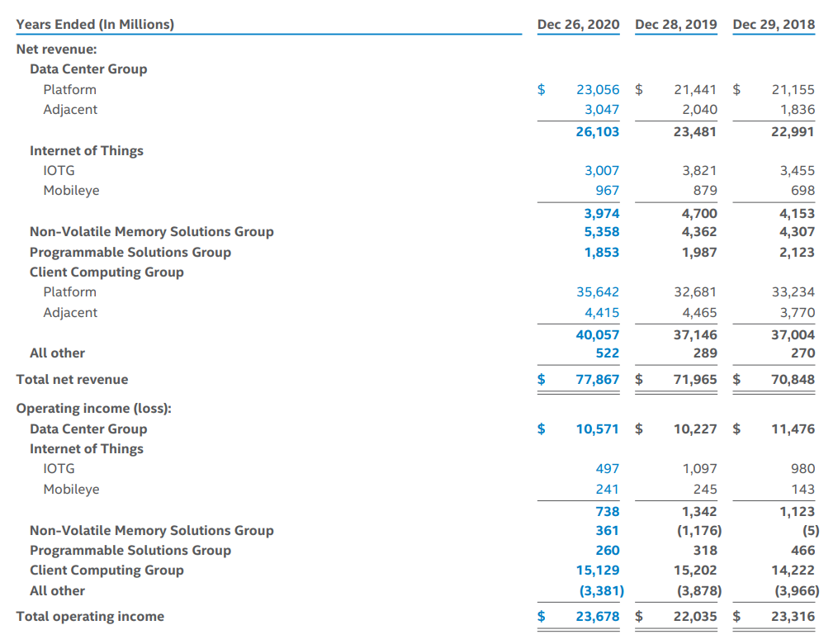838x644 pixels.
Task: Select IOTG operating income 1,097
Action: tap(699, 469)
